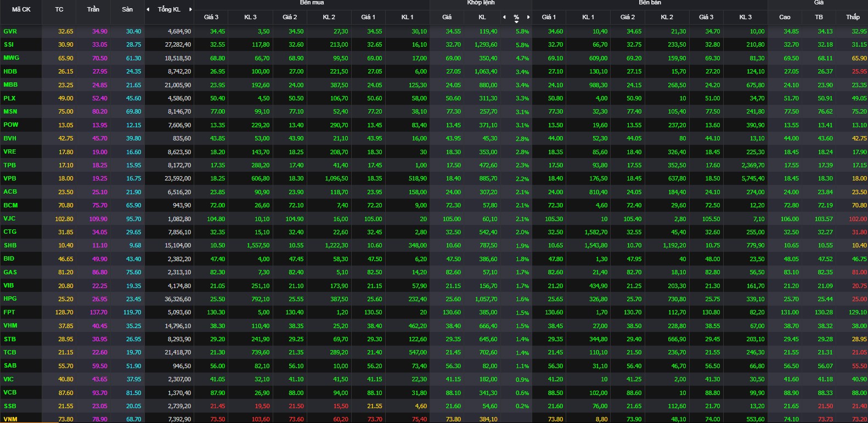Viewport: 868px width, 423px height.
Task: Open the VIC stock symbol
Action: [x=8, y=379]
